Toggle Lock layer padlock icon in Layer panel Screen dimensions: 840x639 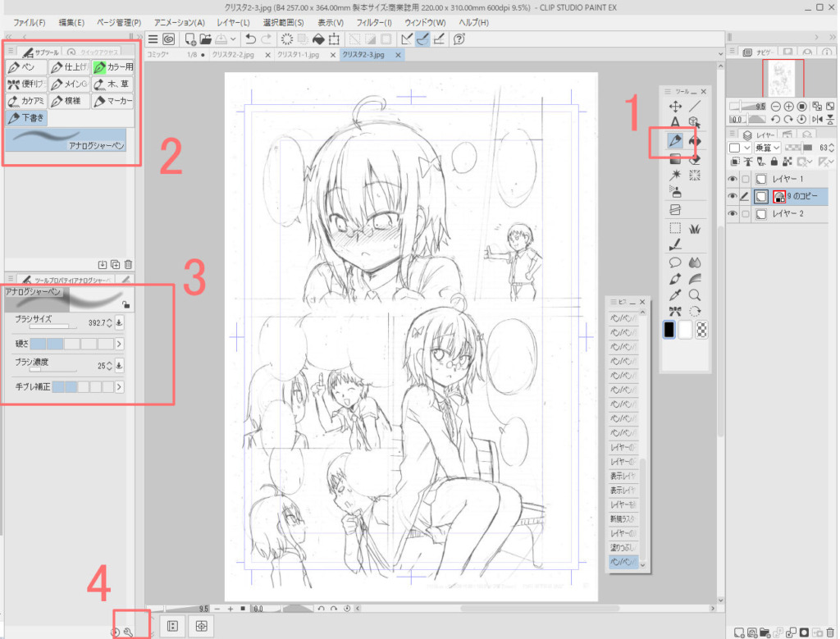[x=774, y=162]
